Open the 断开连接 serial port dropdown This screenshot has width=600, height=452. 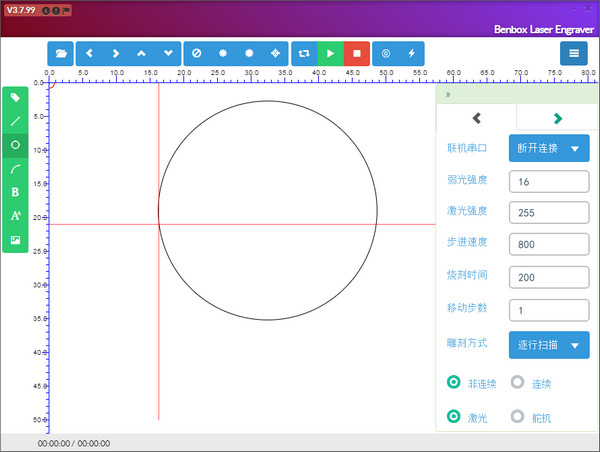click(549, 148)
